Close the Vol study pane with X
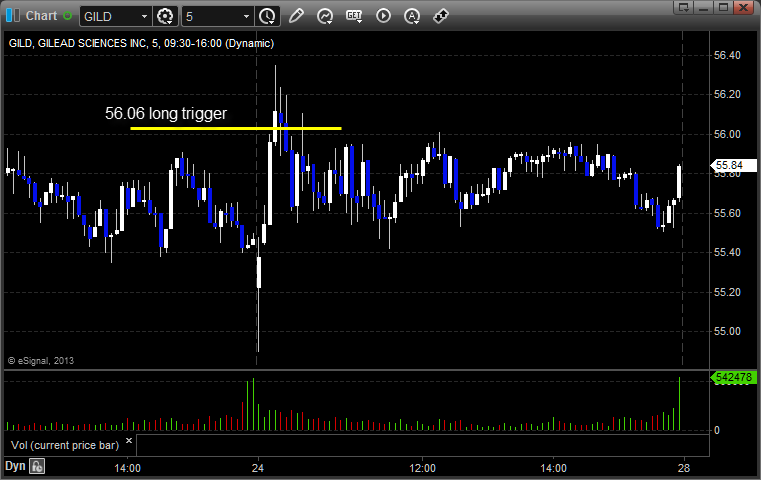 click(x=129, y=441)
